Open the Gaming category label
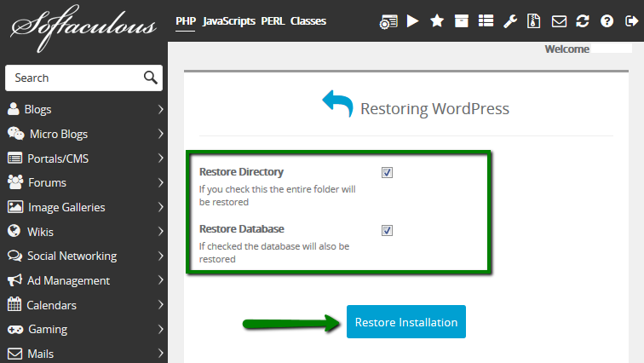644x363 pixels. 48,330
